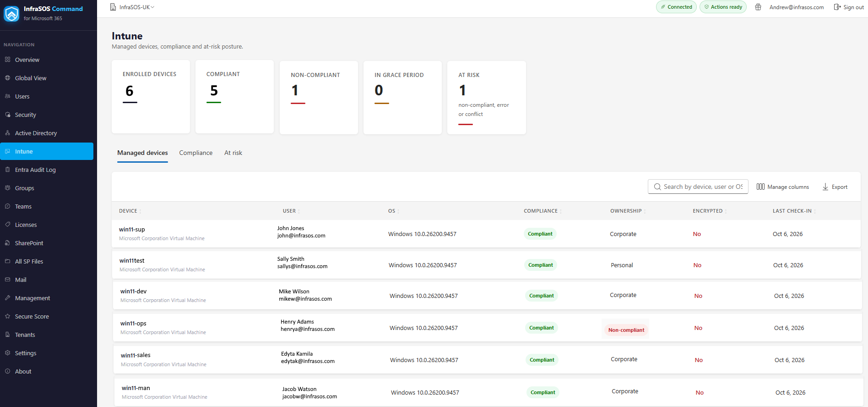Switch to the Compliance tab
Viewport: 868px width, 407px height.
[x=196, y=153]
